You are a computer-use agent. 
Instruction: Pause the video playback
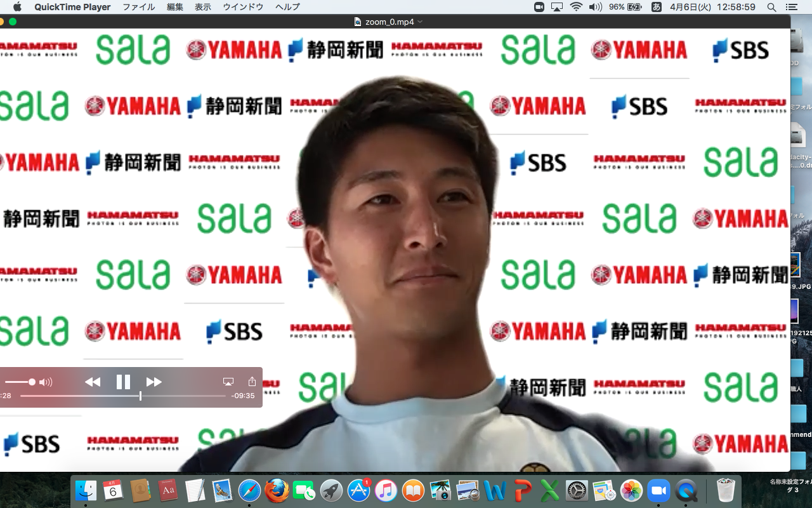tap(123, 382)
